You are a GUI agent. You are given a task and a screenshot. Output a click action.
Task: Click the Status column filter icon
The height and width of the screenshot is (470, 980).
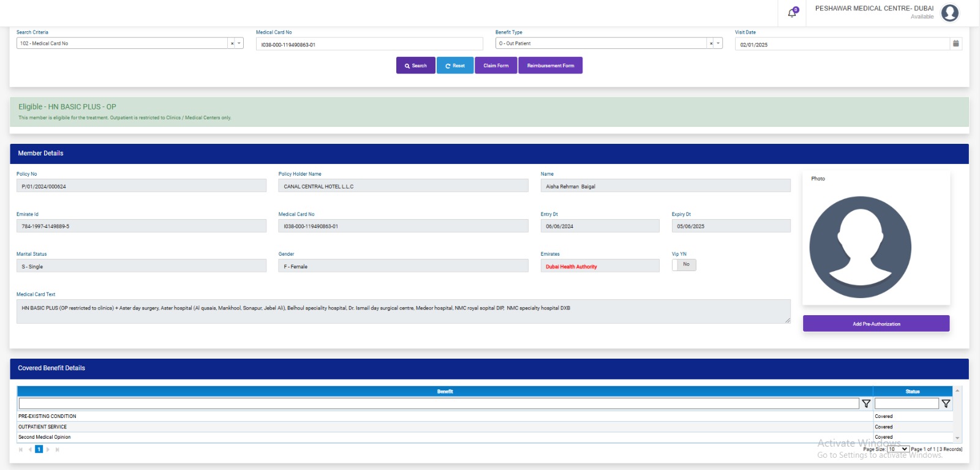tap(946, 404)
